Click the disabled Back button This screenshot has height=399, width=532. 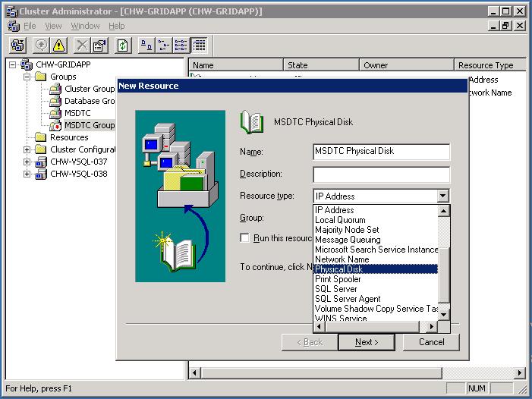point(310,342)
